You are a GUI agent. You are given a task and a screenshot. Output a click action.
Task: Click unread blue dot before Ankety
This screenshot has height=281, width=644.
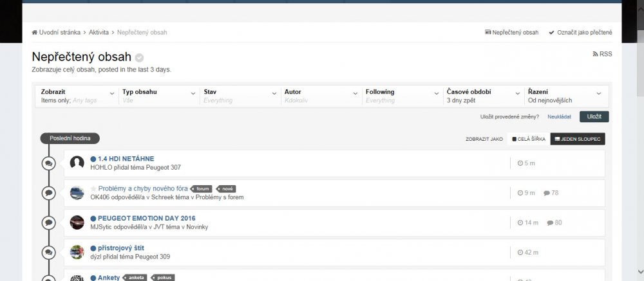(x=93, y=278)
